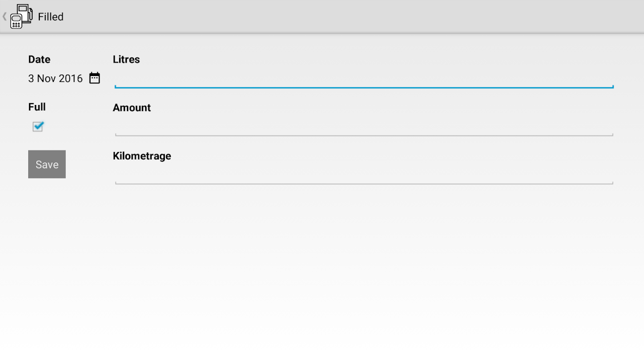Image resolution: width=644 pixels, height=362 pixels.
Task: Click the Date label
Action: coord(39,59)
